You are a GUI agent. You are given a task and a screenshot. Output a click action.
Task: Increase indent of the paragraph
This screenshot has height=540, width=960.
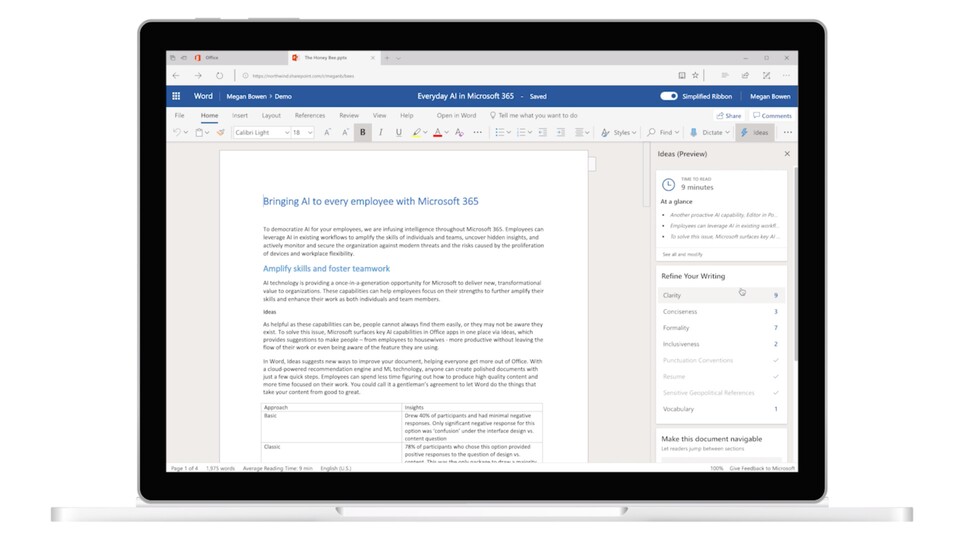pyautogui.click(x=559, y=132)
